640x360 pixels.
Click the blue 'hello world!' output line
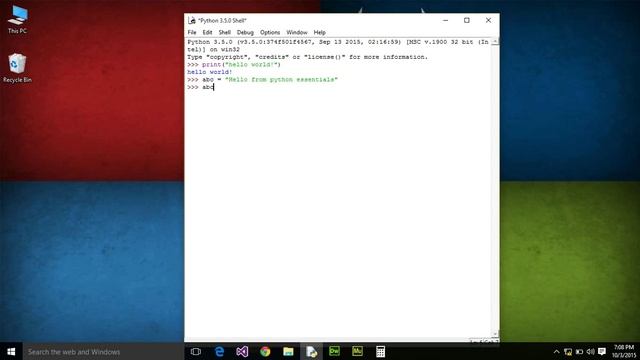point(210,72)
